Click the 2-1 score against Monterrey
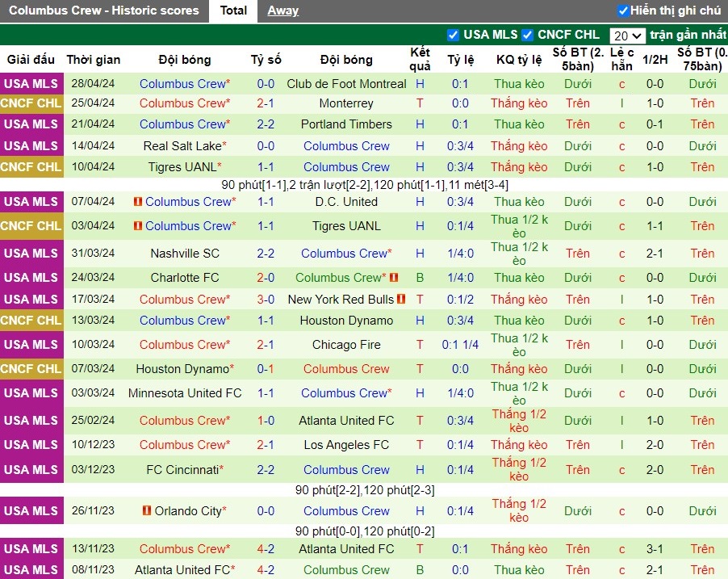728x579 pixels. 266,103
